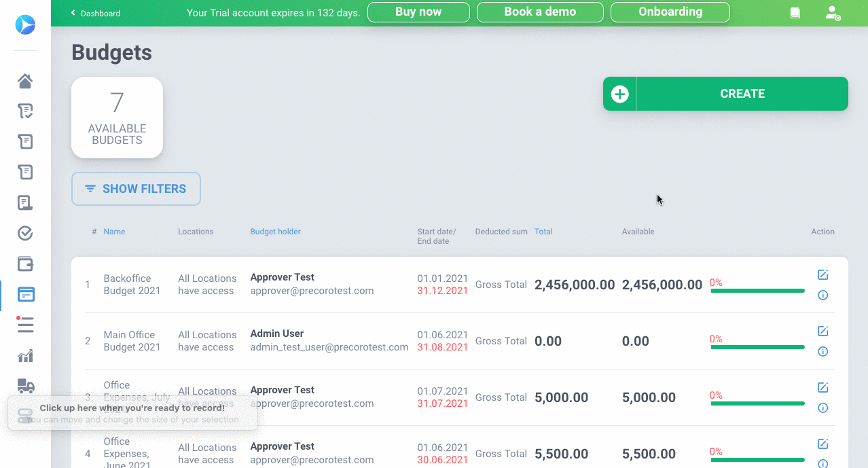Viewport: 868px width, 468px height.
Task: Edit the Main Office Budget 2021 row
Action: 822,331
